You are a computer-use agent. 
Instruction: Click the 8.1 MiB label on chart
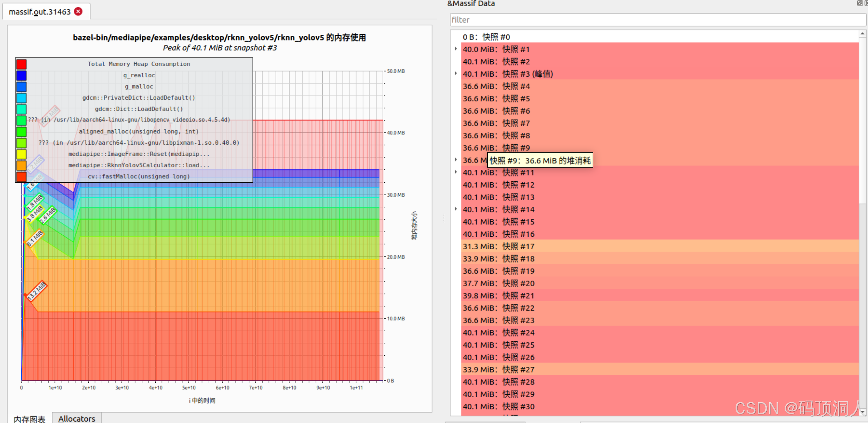point(35,238)
